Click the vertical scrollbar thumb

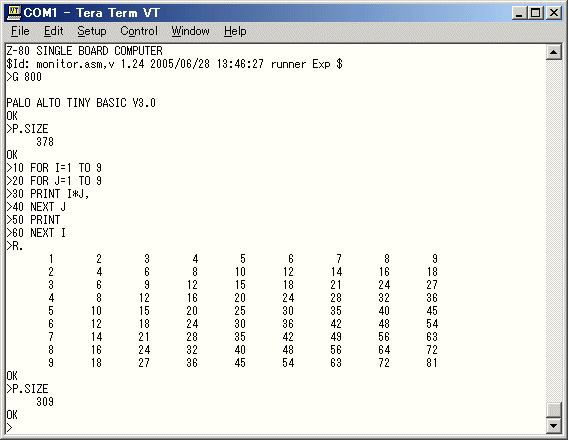554,410
